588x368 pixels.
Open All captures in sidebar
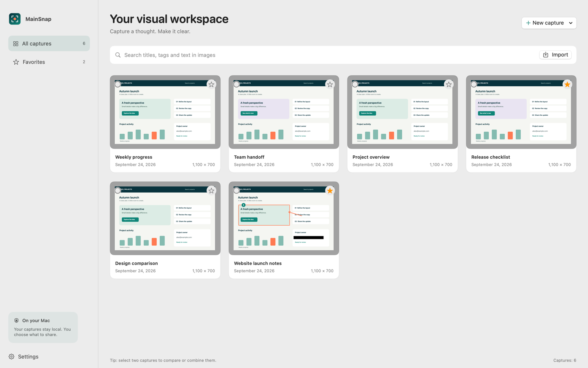tap(49, 43)
